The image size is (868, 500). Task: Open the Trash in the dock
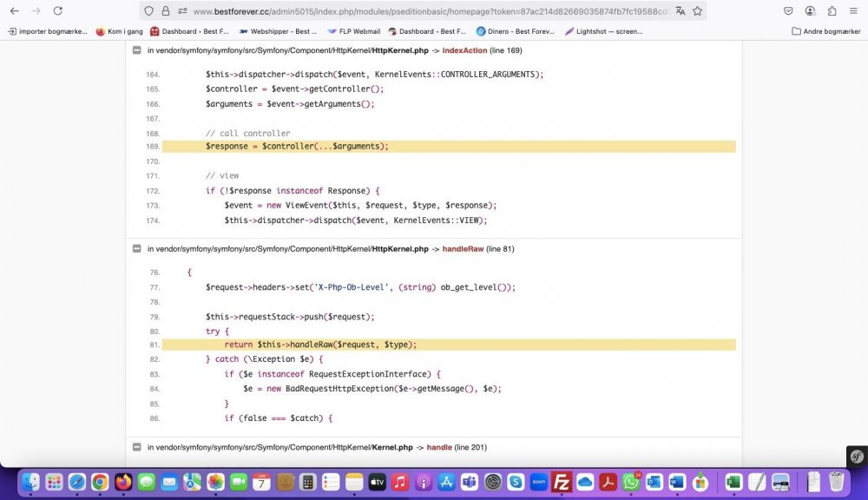pyautogui.click(x=837, y=483)
